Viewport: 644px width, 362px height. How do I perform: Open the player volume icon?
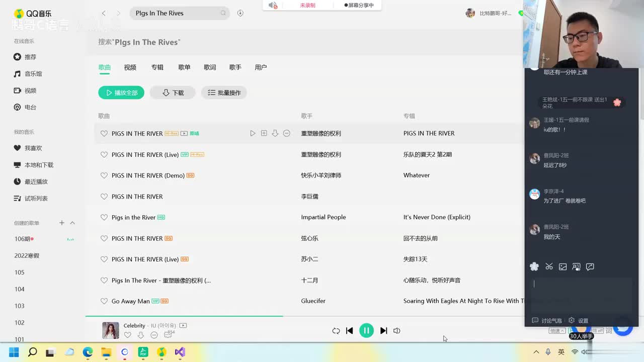coord(397,331)
